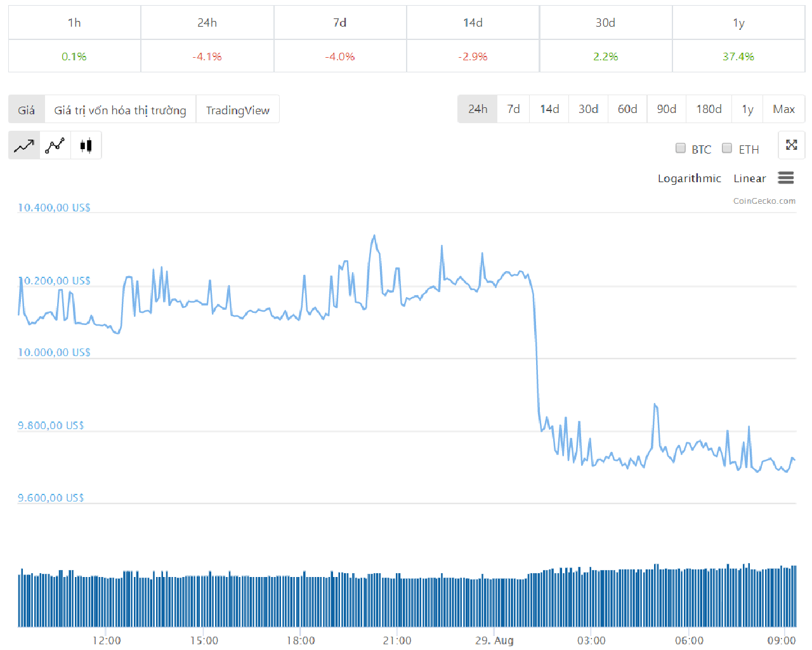This screenshot has width=812, height=650.
Task: Switch chart scale to Logarithmic
Action: pyautogui.click(x=690, y=178)
